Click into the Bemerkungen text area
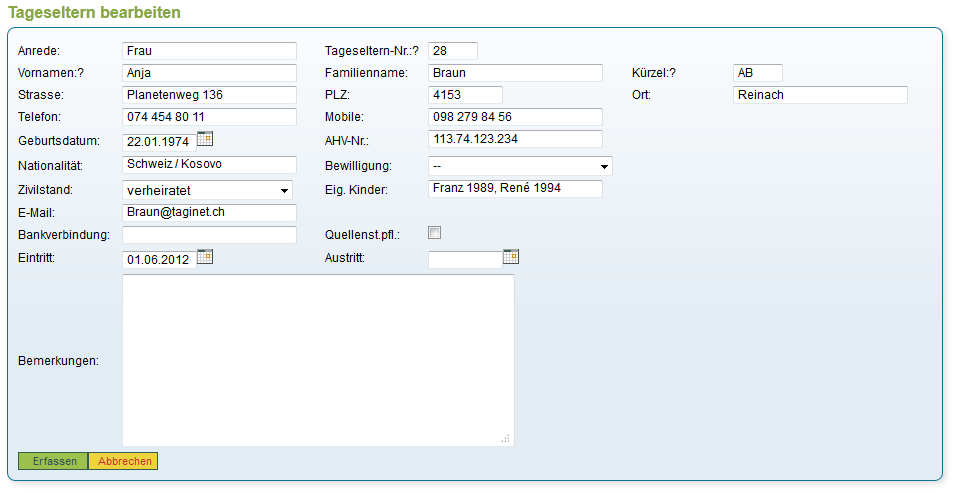 pyautogui.click(x=318, y=360)
